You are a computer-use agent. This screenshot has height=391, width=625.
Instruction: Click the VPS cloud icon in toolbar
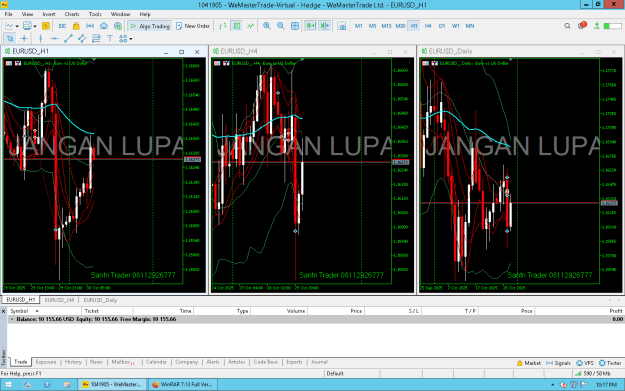(104, 26)
